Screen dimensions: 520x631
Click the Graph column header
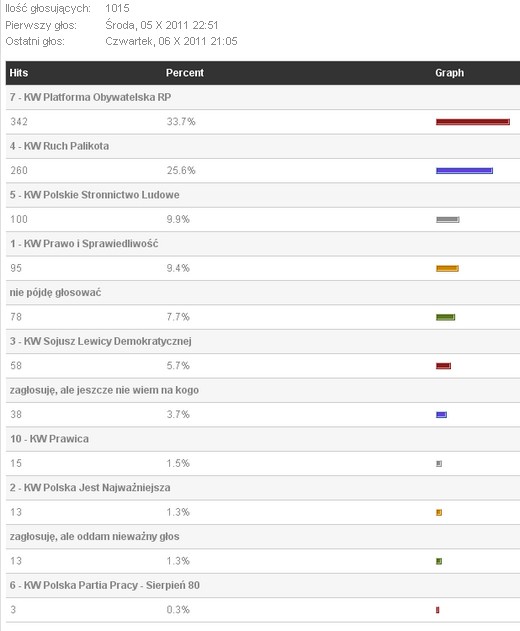click(449, 73)
